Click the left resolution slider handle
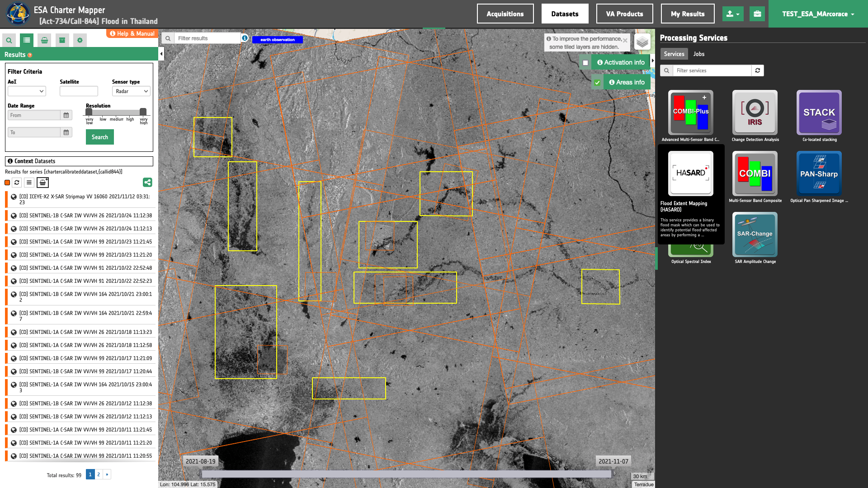Image resolution: width=868 pixels, height=488 pixels. [89, 112]
